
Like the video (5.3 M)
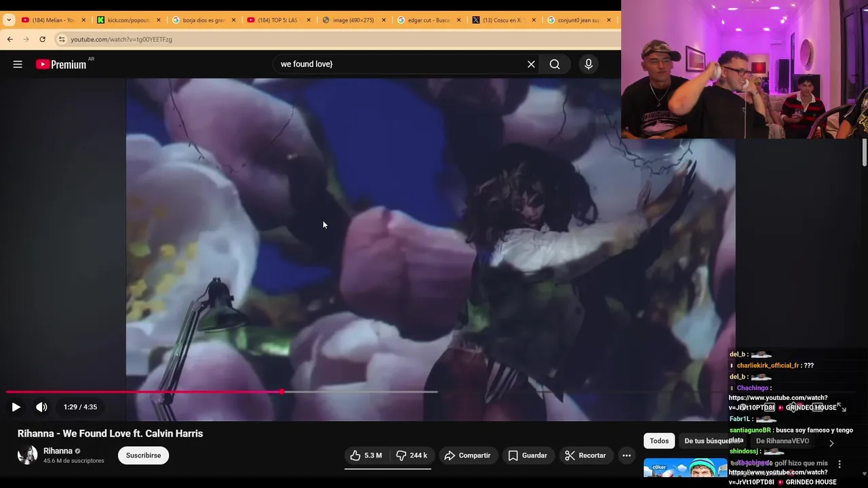(x=366, y=455)
